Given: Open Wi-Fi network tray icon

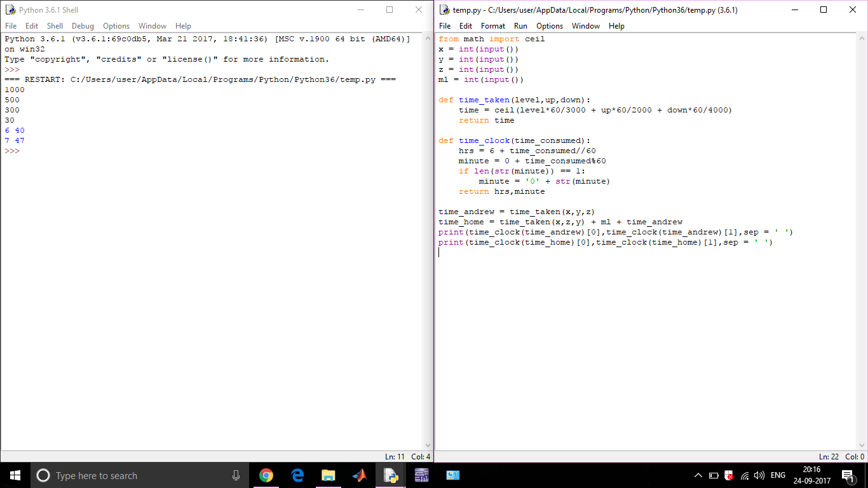Looking at the screenshot, I should 745,475.
